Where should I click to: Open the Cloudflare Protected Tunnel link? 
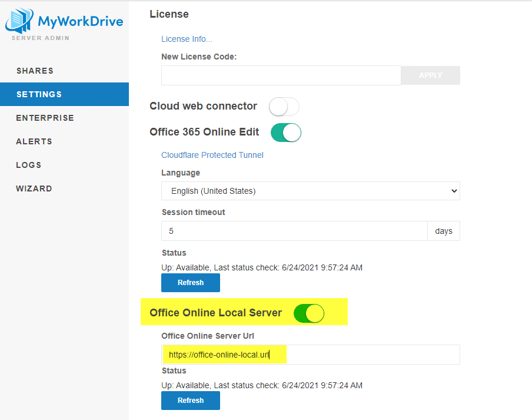212,155
